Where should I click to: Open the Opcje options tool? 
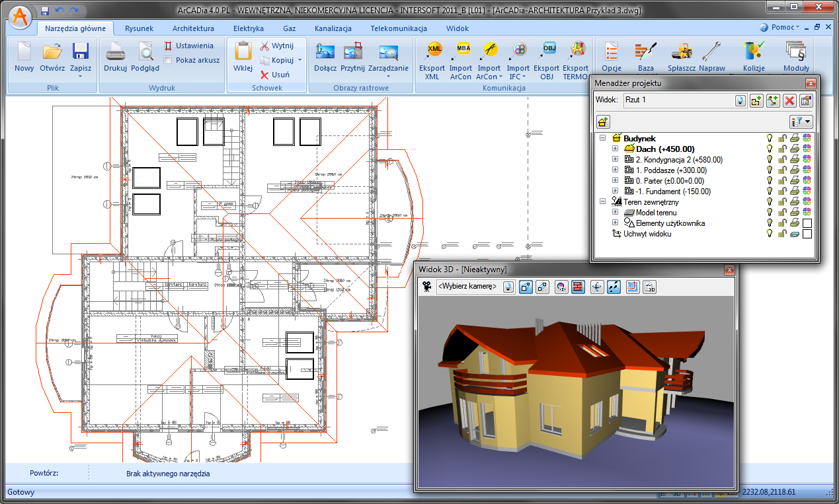pyautogui.click(x=612, y=57)
